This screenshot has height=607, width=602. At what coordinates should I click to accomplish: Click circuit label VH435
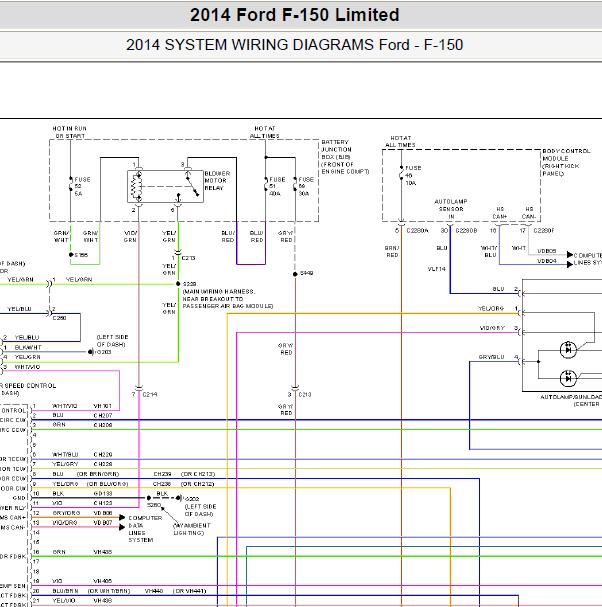103,552
